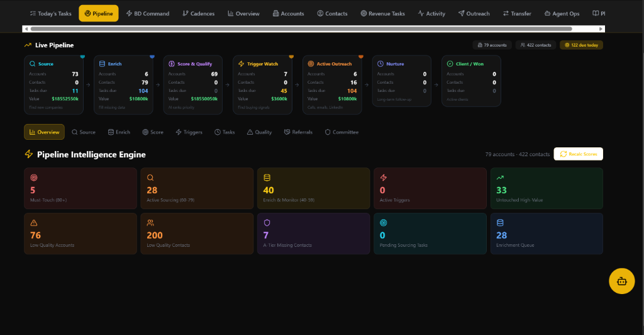Click the '79 accounts · 422 contacts' summary text
Screen dimensions: 644x335
[517, 154]
